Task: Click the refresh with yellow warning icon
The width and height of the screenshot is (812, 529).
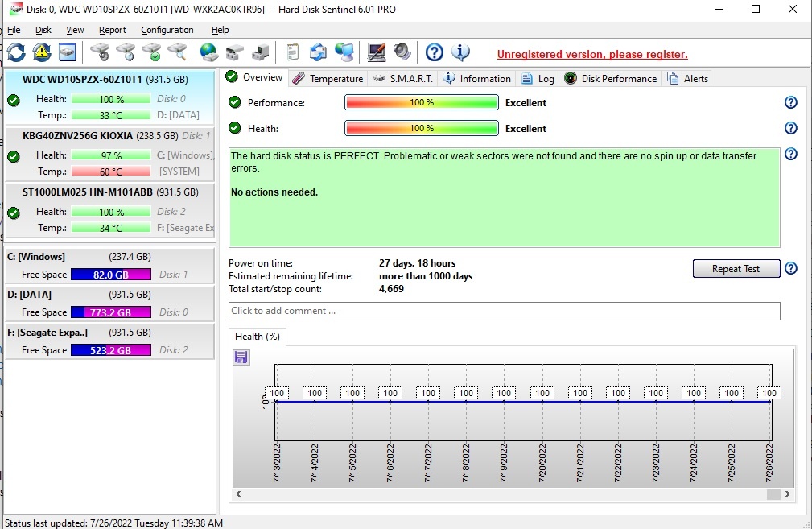Action: (42, 52)
